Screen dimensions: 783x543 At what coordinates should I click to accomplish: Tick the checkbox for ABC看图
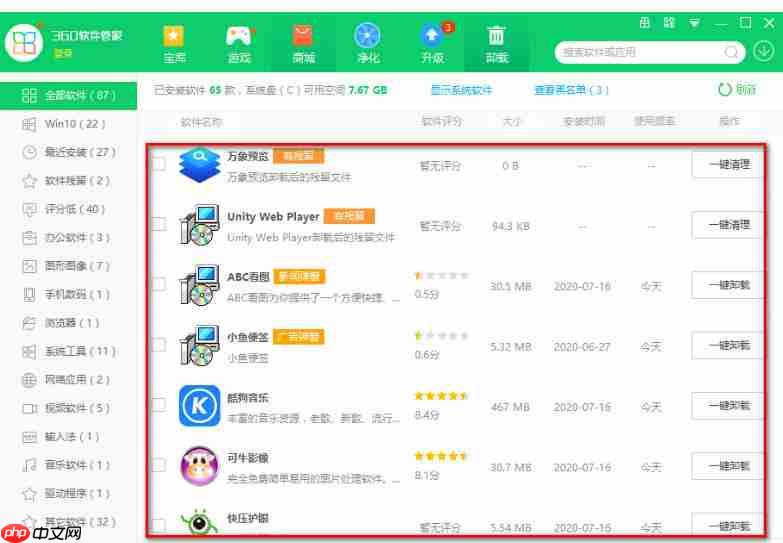coord(159,284)
